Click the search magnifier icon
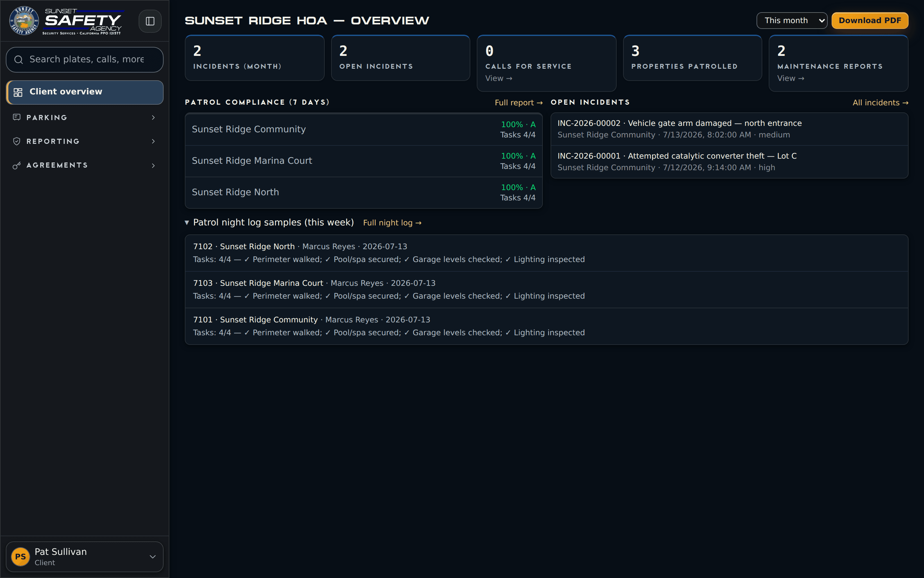The height and width of the screenshot is (578, 924). (x=18, y=60)
